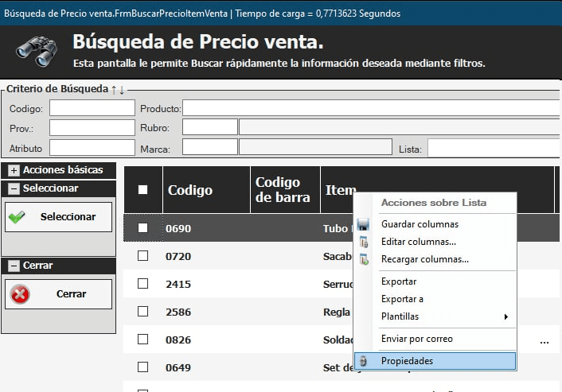The height and width of the screenshot is (392, 562).
Task: Click the Recargar columnas icon
Action: pos(364,259)
